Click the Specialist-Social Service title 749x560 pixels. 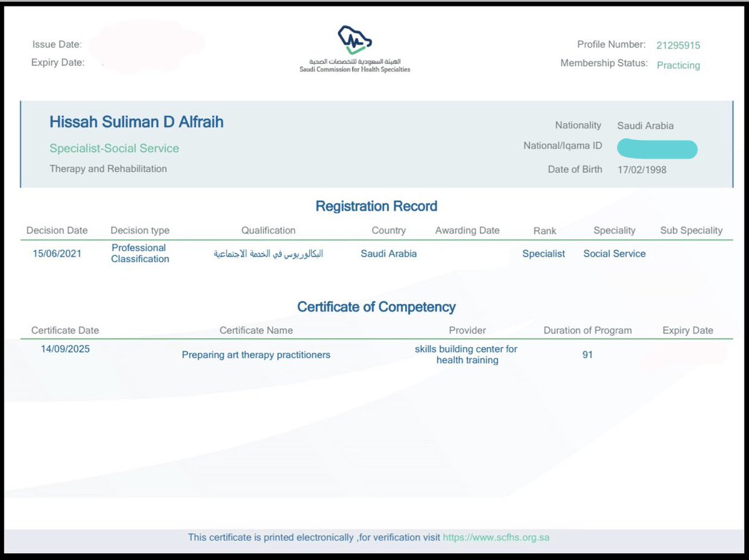(x=114, y=149)
